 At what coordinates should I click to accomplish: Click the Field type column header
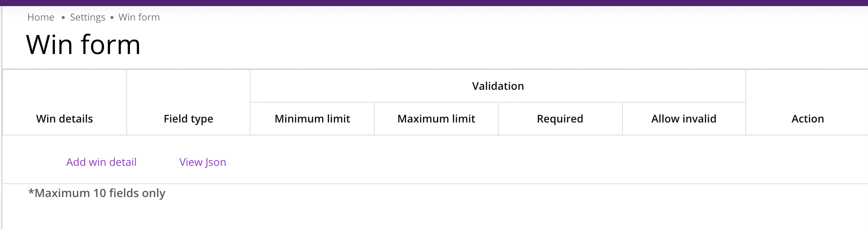(188, 119)
